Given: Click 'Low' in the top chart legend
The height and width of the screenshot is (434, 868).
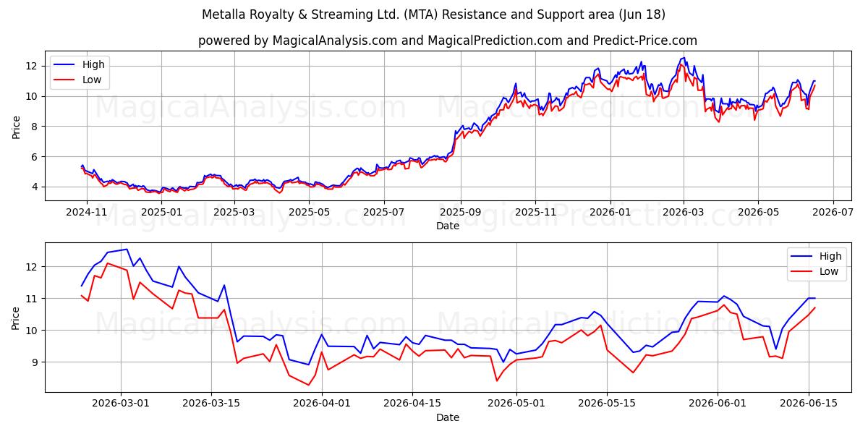Looking at the screenshot, I should pyautogui.click(x=92, y=80).
